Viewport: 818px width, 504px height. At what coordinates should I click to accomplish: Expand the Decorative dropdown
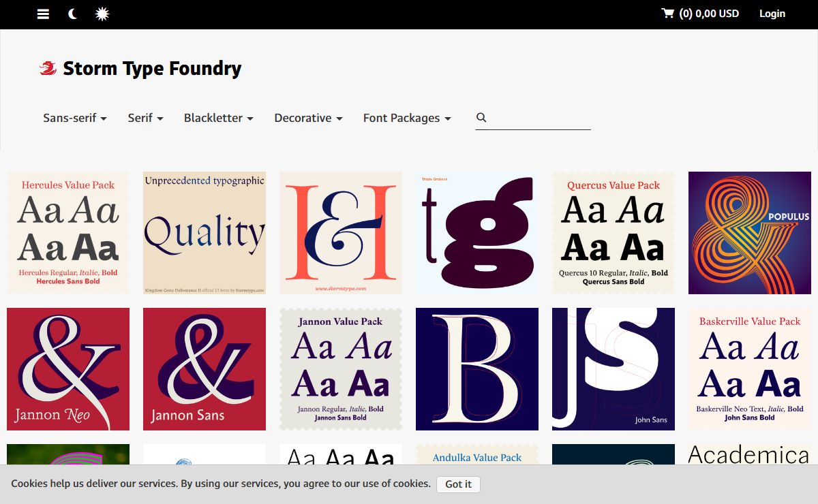(x=308, y=118)
